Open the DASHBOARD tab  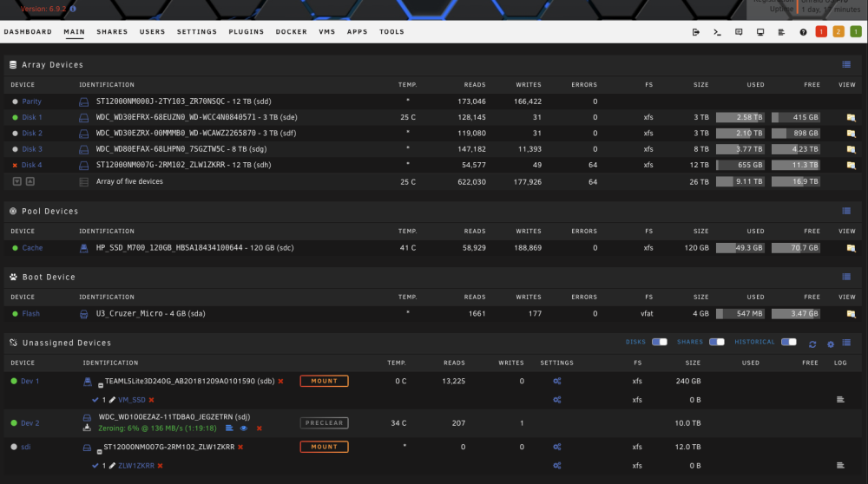[28, 32]
